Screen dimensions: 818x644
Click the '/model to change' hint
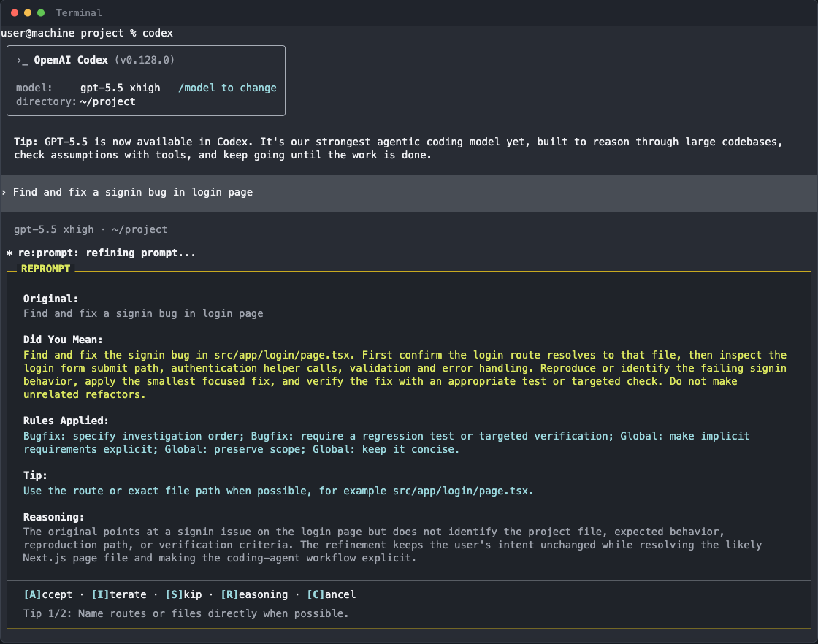pos(227,88)
